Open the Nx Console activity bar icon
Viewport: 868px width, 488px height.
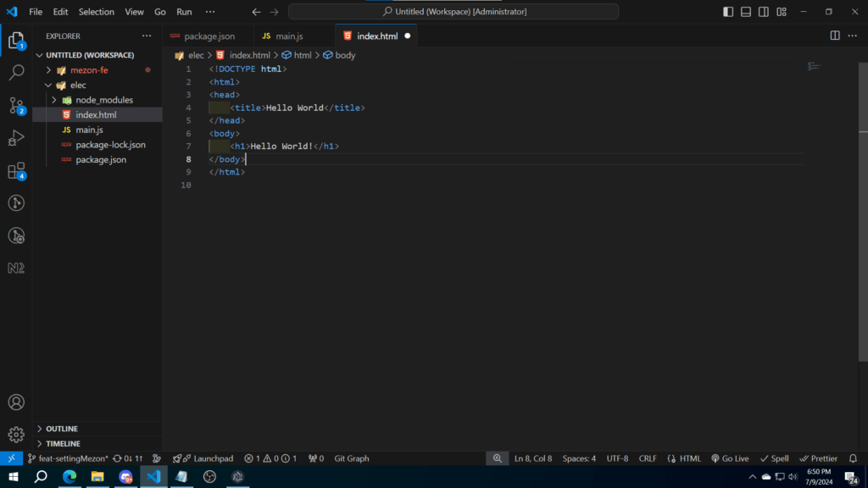pyautogui.click(x=16, y=269)
